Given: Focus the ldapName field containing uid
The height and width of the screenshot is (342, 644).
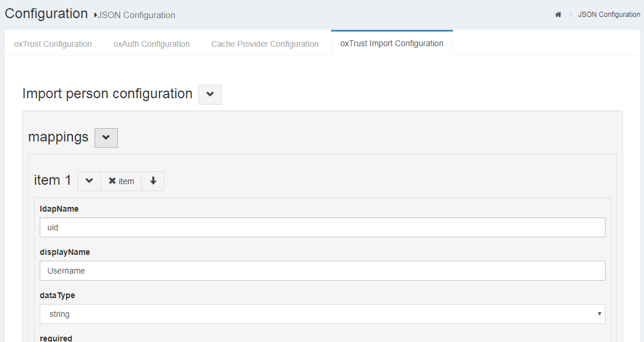Looking at the screenshot, I should click(x=322, y=227).
